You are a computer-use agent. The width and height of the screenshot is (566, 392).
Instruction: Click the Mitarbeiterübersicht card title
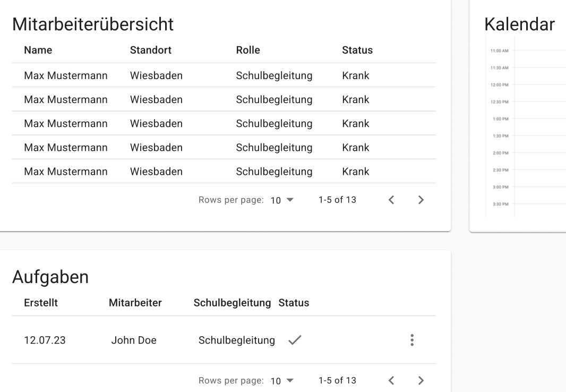click(93, 24)
